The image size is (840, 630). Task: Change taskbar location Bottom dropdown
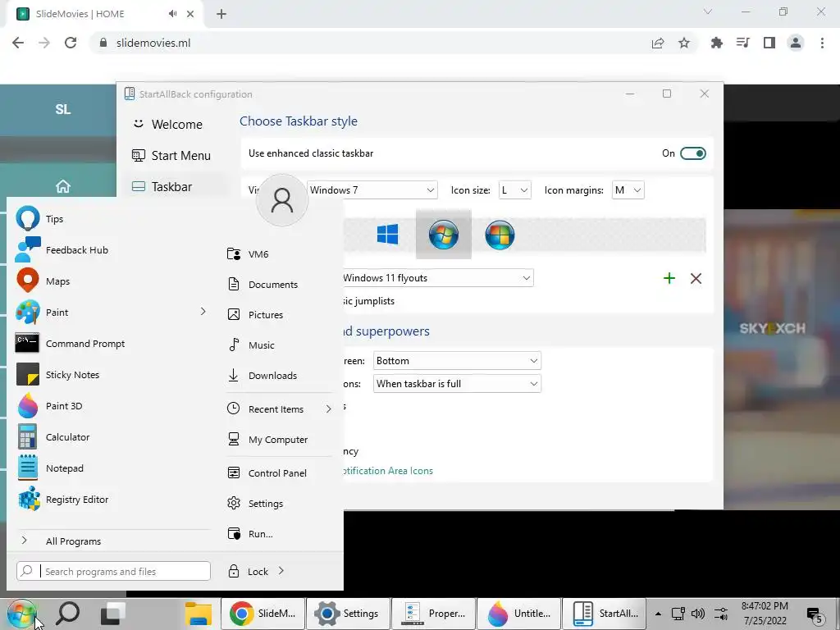[x=457, y=361]
